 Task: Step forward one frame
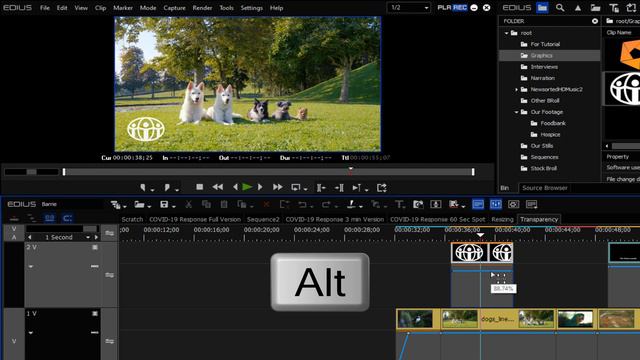[260, 187]
